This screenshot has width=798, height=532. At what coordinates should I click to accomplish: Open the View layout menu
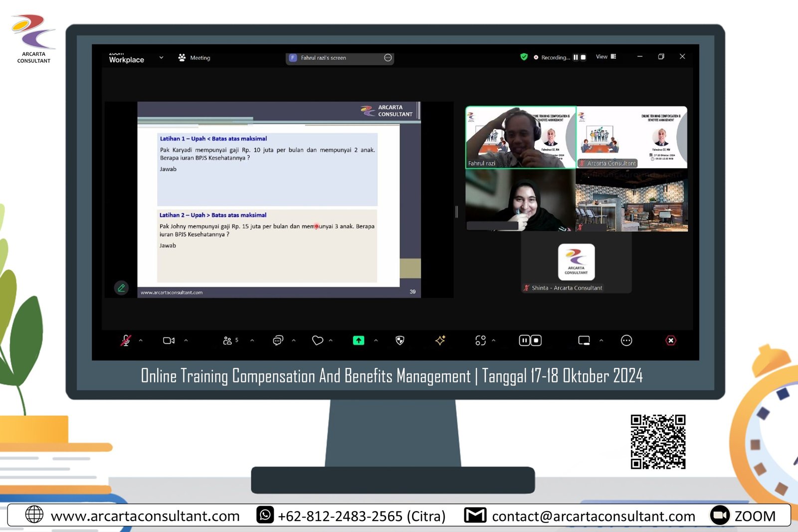[605, 57]
